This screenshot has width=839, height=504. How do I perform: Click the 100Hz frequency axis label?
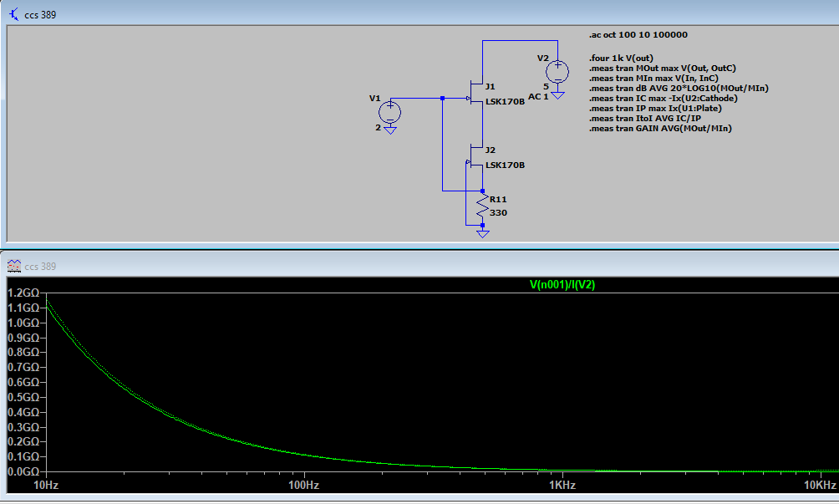click(303, 486)
